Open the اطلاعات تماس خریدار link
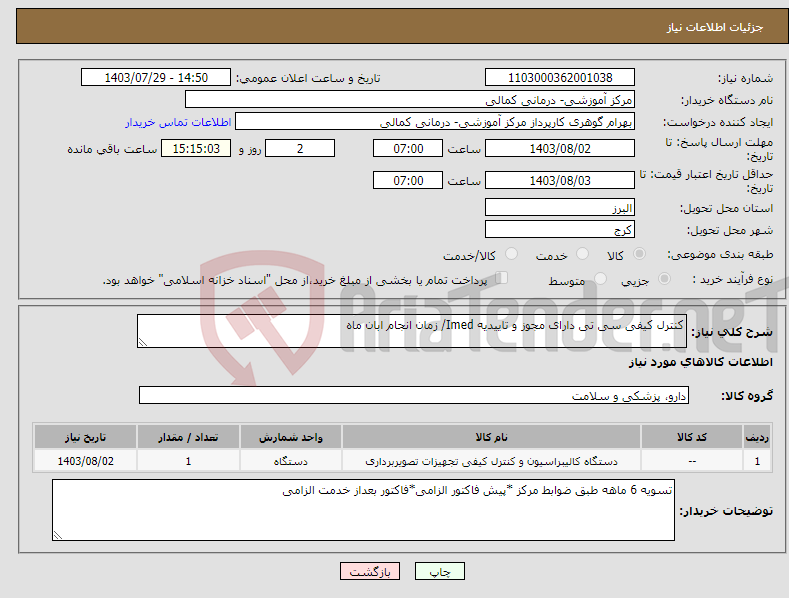This screenshot has height=598, width=789. pos(178,122)
